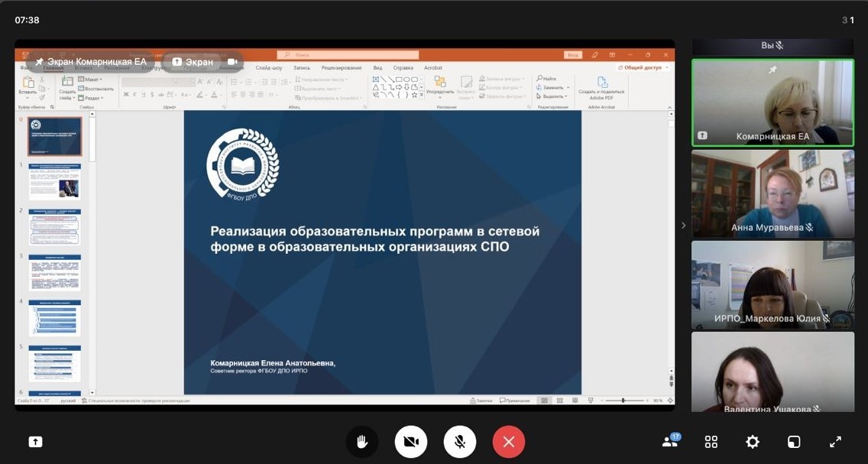
Task: Select ИРПО_Маркелова Юлия video tile
Action: tap(772, 284)
